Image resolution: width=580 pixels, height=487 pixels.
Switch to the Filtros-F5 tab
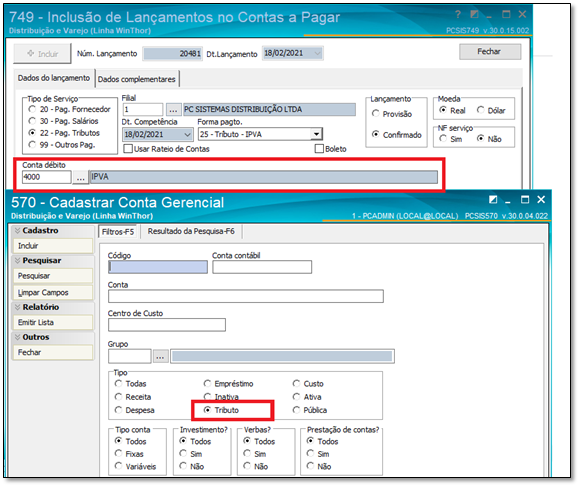coord(118,232)
